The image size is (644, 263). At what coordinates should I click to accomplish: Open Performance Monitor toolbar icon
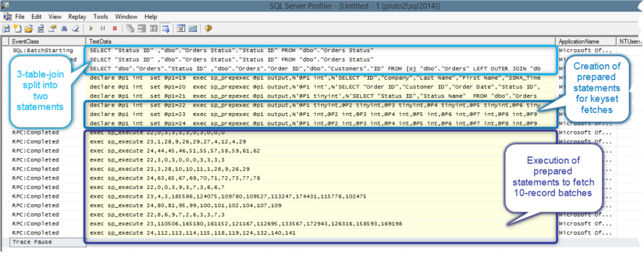(x=193, y=29)
